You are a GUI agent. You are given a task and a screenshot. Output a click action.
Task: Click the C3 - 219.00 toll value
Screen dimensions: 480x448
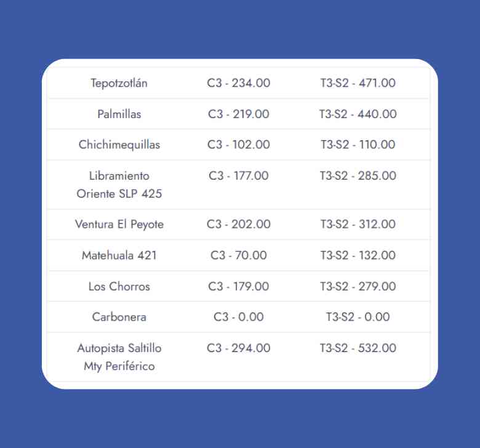[x=238, y=114]
